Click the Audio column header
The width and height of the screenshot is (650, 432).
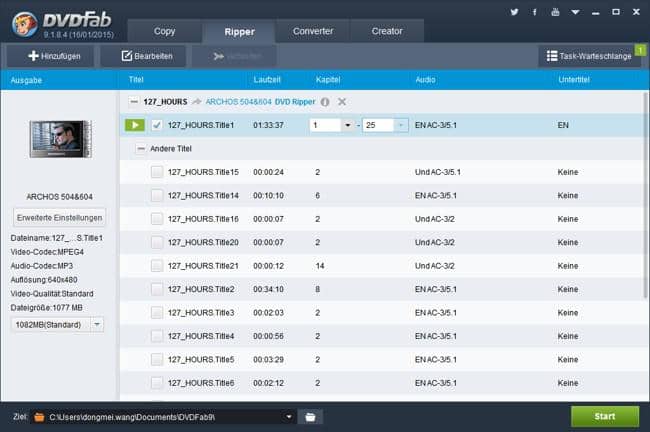[x=425, y=80]
